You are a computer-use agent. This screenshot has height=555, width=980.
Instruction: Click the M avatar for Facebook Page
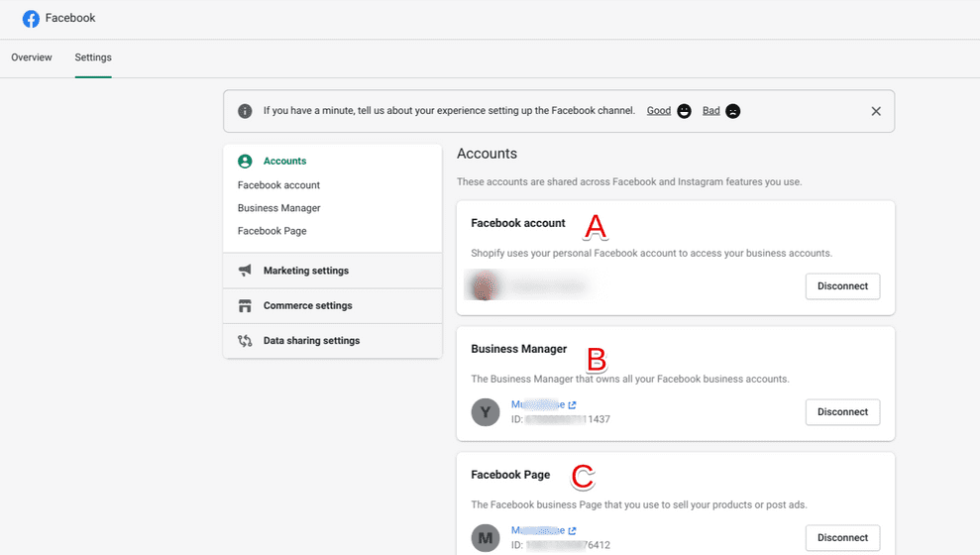tap(486, 538)
